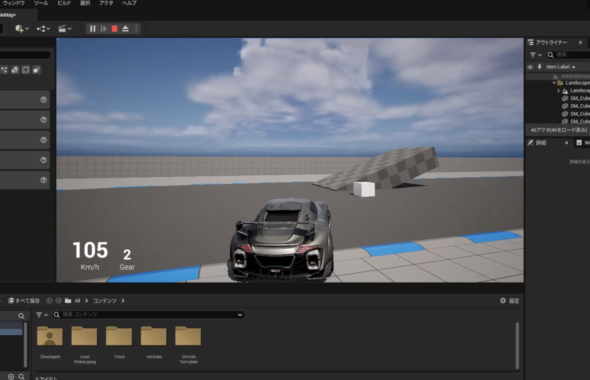Click the すべて保存 save all button
The width and height of the screenshot is (590, 380).
(24, 301)
